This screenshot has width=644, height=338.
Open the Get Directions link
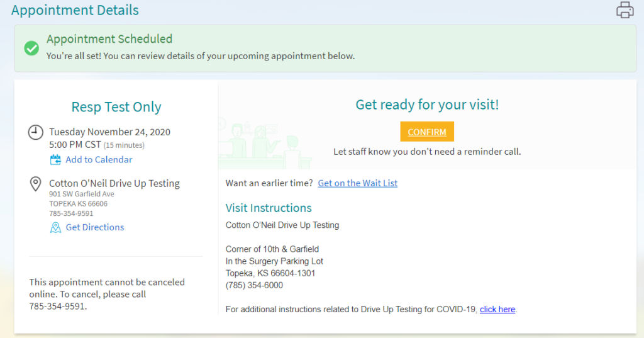pyautogui.click(x=94, y=227)
